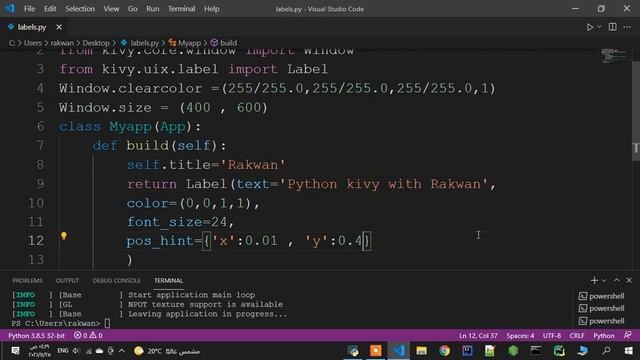
Task: Change indentation via Spaces: 4
Action: (x=520, y=336)
